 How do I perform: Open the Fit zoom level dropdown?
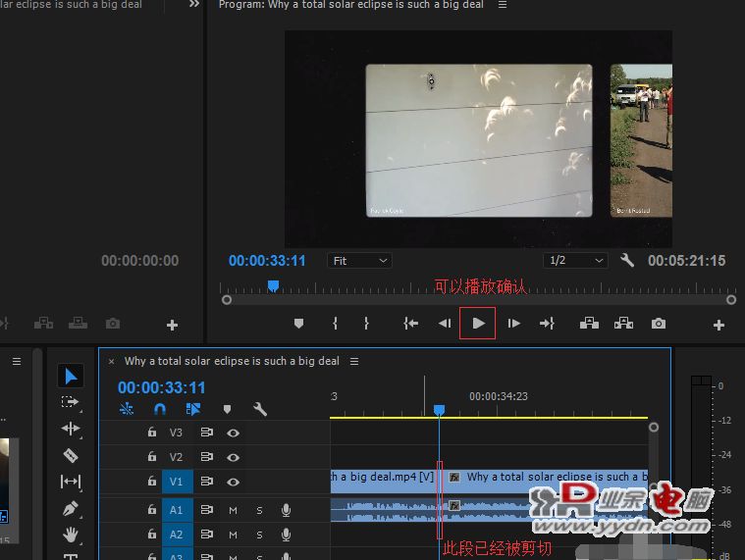359,261
